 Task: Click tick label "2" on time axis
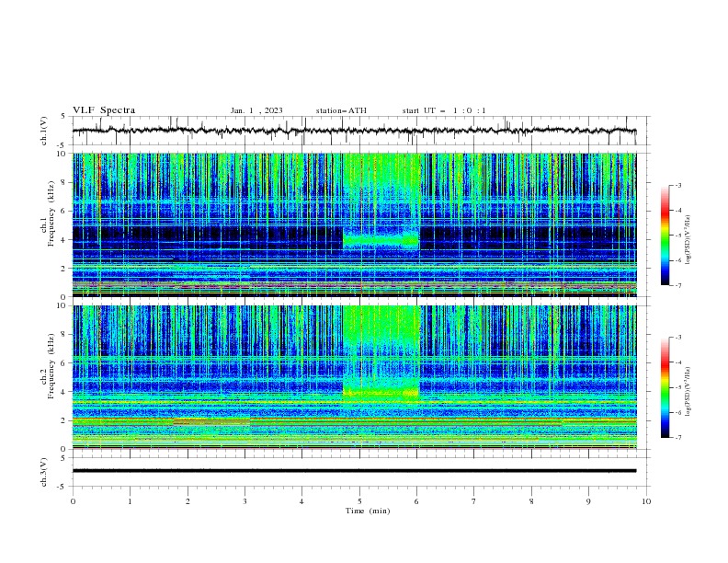188,501
